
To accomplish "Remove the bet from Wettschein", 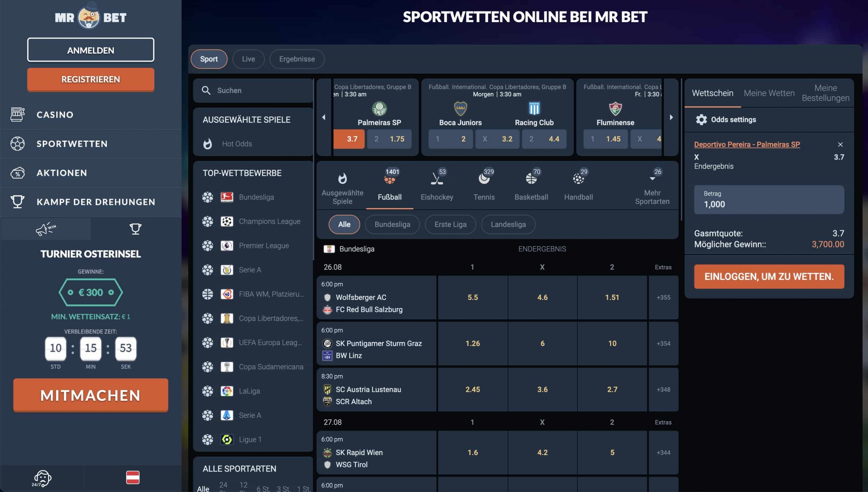I will [840, 145].
